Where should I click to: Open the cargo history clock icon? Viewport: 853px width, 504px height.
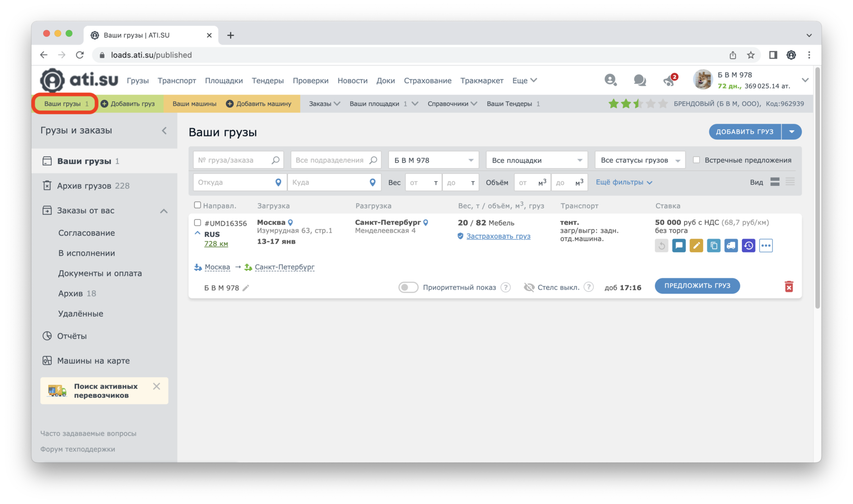pos(748,246)
